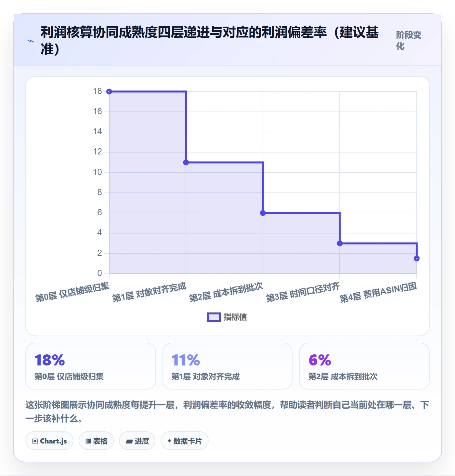
Task: Click the description paragraph starting 这张阶梯图
Action: pyautogui.click(x=227, y=412)
